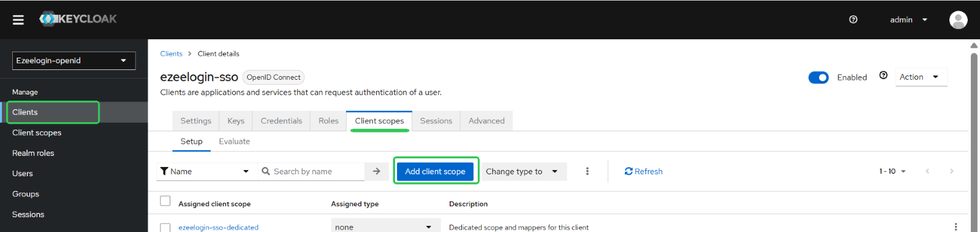Open the Change type to dropdown
The width and height of the screenshot is (980, 232).
click(x=523, y=171)
